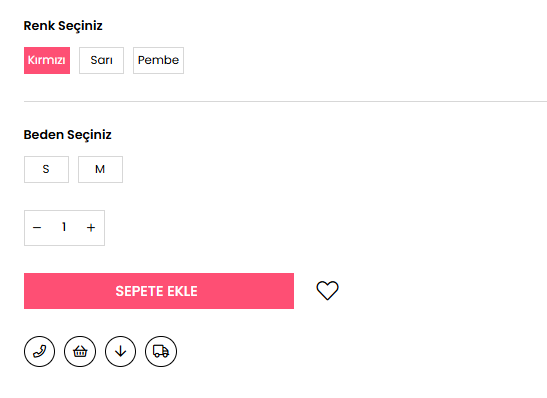Screen dimensions: 547x398
Task: Open shipping info via truck icon
Action: [161, 351]
